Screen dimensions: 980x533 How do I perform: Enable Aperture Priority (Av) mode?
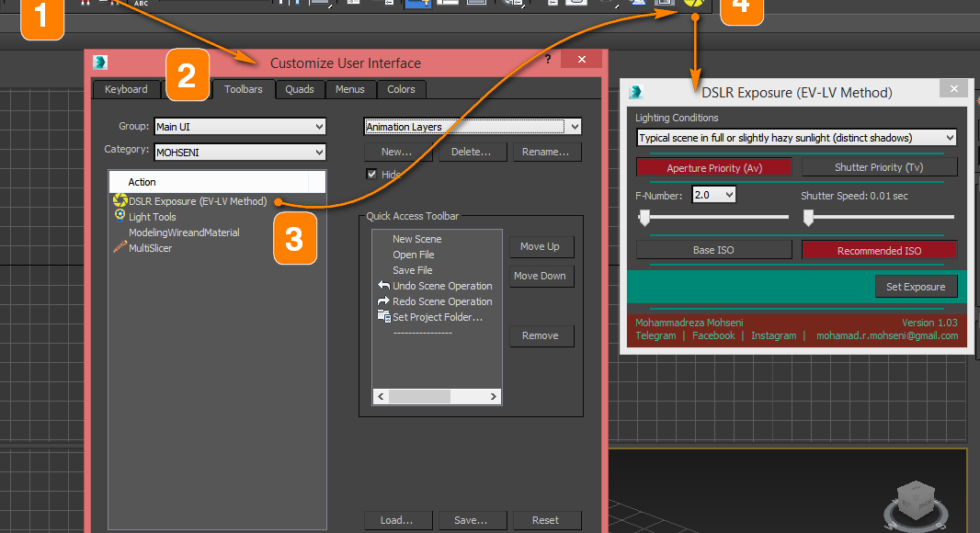click(x=714, y=168)
